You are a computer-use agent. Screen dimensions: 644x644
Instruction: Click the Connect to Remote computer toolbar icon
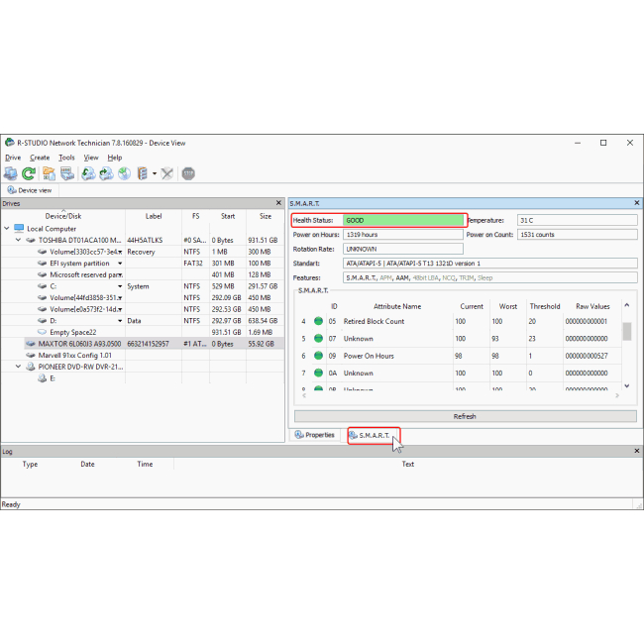[x=11, y=173]
